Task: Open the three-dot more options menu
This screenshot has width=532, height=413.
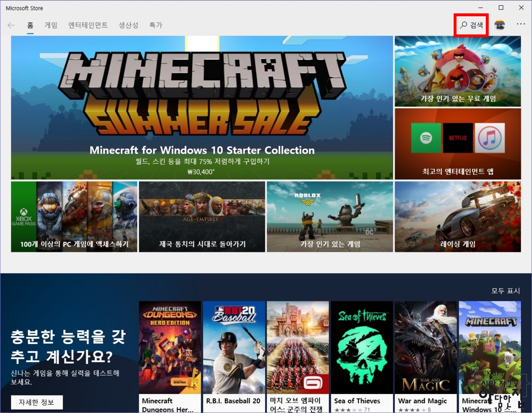Action: [521, 24]
